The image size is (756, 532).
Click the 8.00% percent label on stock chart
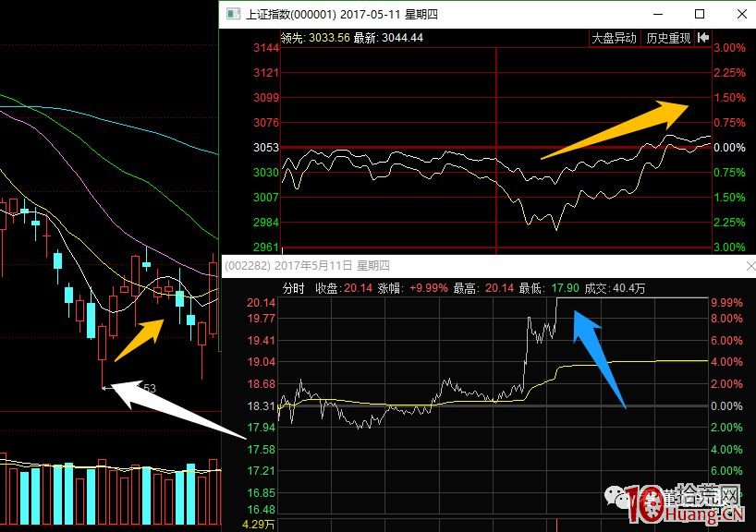(x=727, y=319)
